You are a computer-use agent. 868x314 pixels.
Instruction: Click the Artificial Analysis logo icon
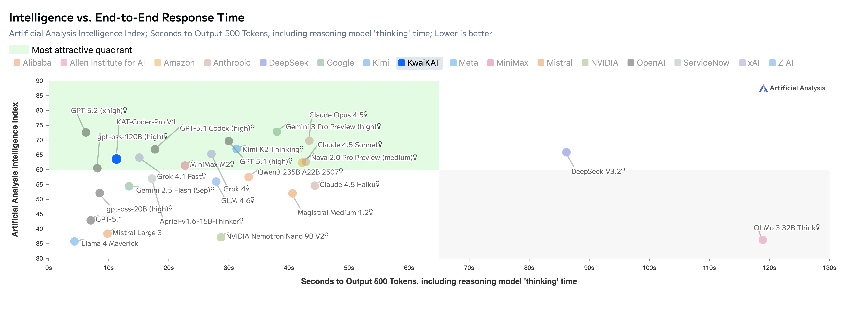pos(763,88)
